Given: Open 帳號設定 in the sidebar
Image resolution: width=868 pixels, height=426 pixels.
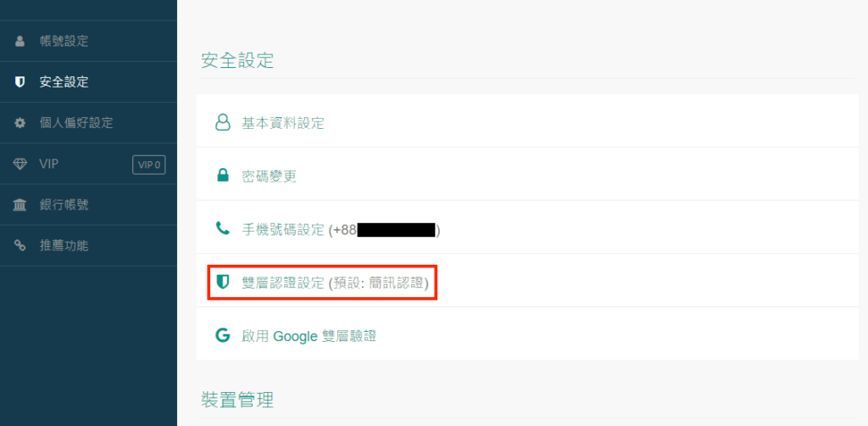Looking at the screenshot, I should [64, 41].
